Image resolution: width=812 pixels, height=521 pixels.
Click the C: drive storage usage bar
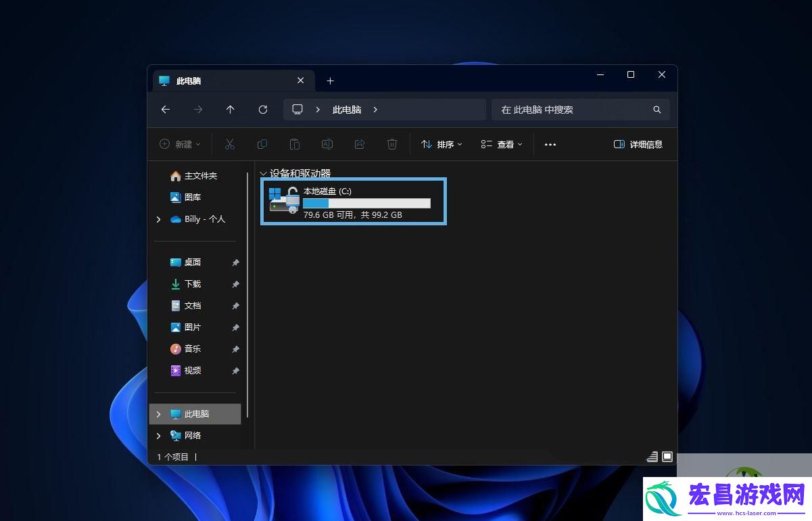pos(366,203)
